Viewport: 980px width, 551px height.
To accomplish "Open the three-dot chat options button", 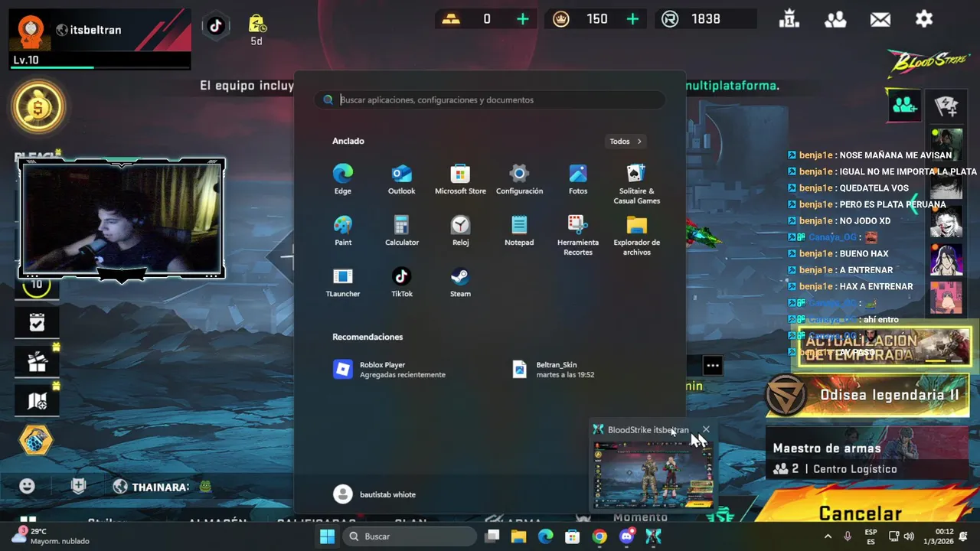I will [712, 366].
